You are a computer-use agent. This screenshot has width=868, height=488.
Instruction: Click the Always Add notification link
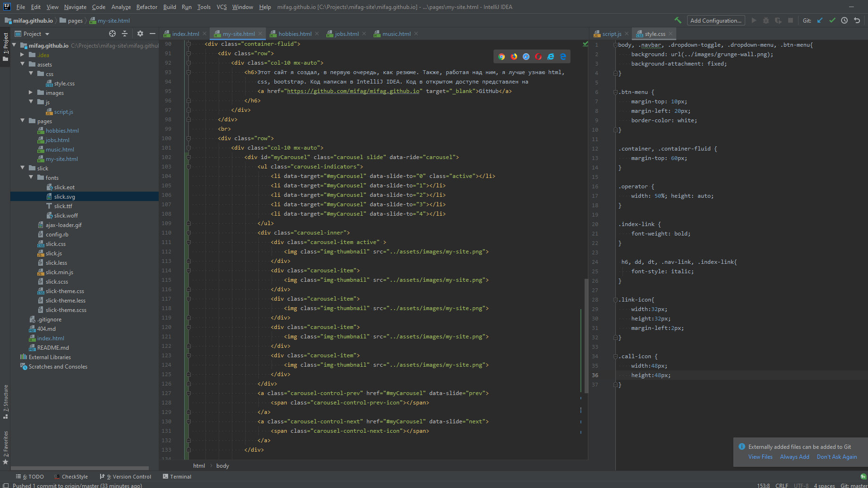tap(794, 457)
